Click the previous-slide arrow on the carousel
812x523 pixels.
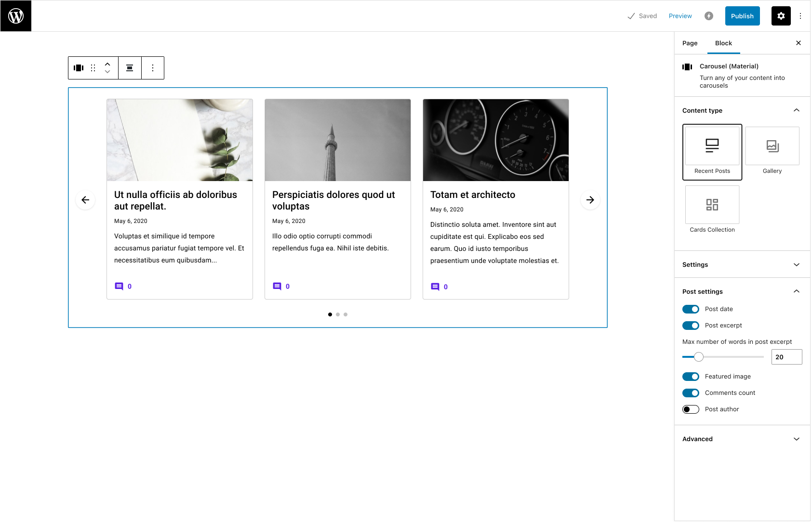tap(85, 199)
